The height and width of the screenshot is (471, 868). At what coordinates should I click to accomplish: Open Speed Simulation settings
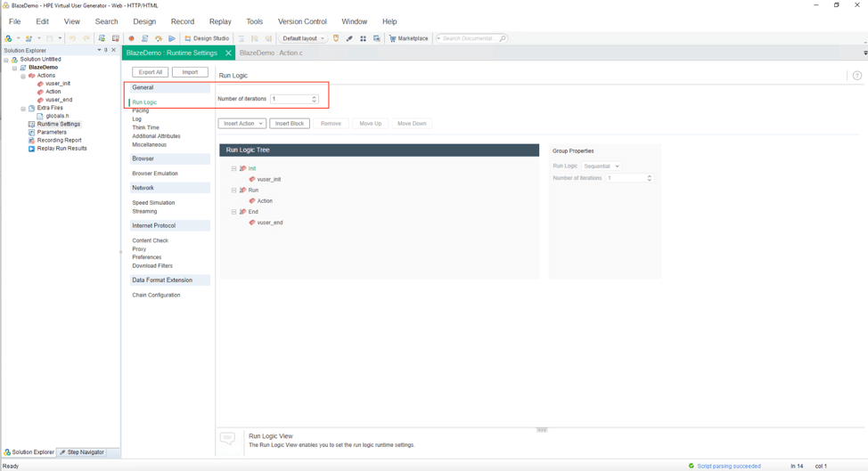[153, 203]
